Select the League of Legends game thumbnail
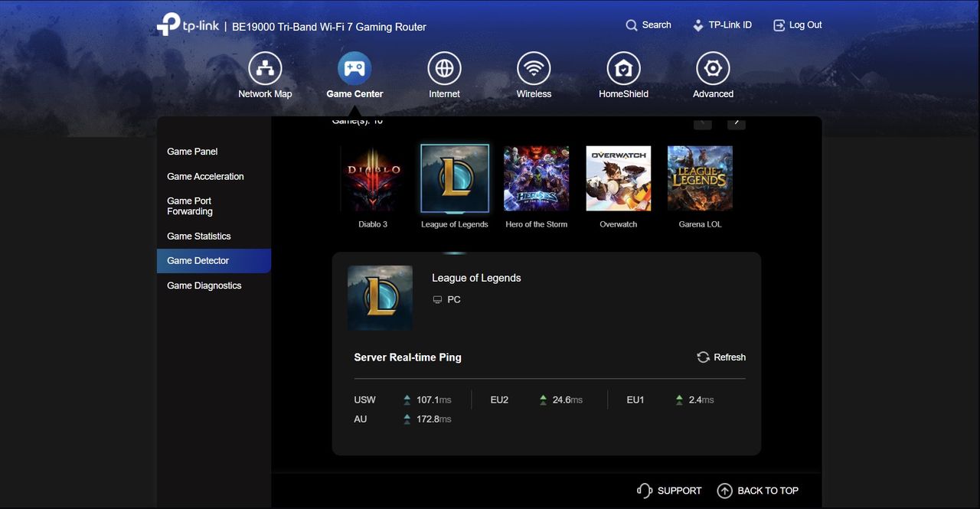980x509 pixels. 455,178
